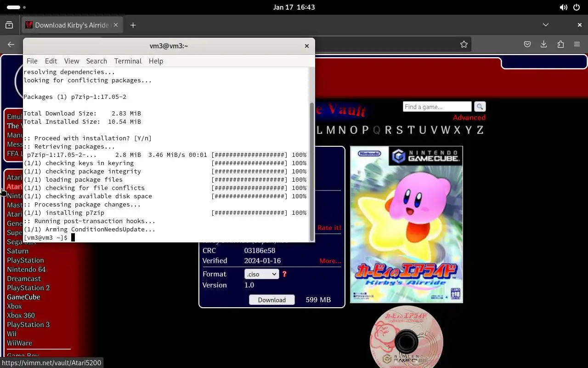The height and width of the screenshot is (368, 588).
Task: Open the power menu icon
Action: coord(577,7)
